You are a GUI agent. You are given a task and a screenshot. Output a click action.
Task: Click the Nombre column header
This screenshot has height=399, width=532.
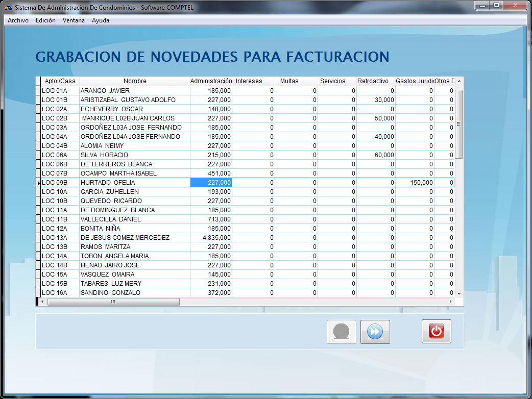(x=135, y=81)
